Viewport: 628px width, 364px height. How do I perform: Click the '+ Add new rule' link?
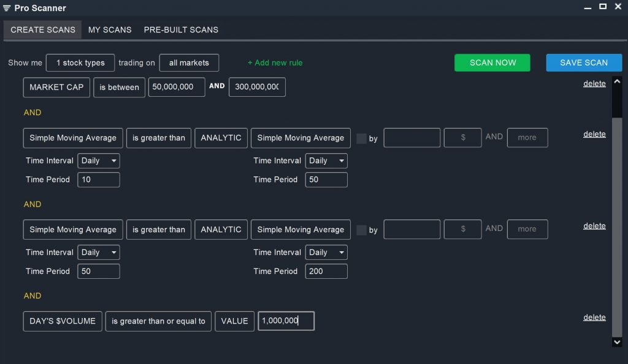tap(275, 63)
